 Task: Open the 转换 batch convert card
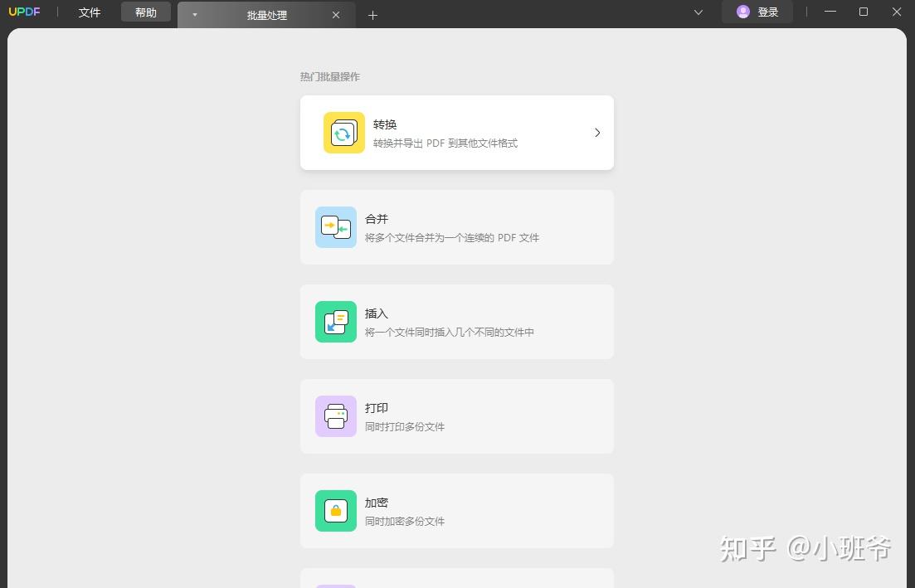coord(457,133)
